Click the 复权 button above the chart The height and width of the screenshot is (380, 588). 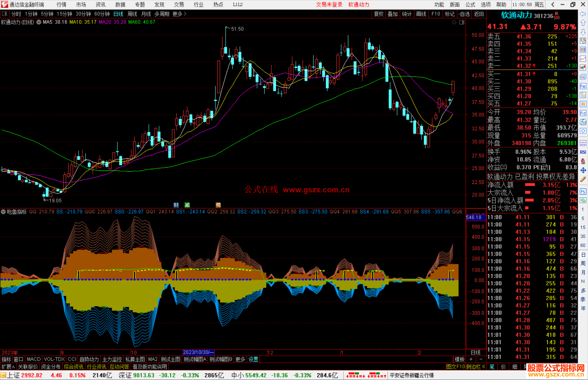[378, 14]
